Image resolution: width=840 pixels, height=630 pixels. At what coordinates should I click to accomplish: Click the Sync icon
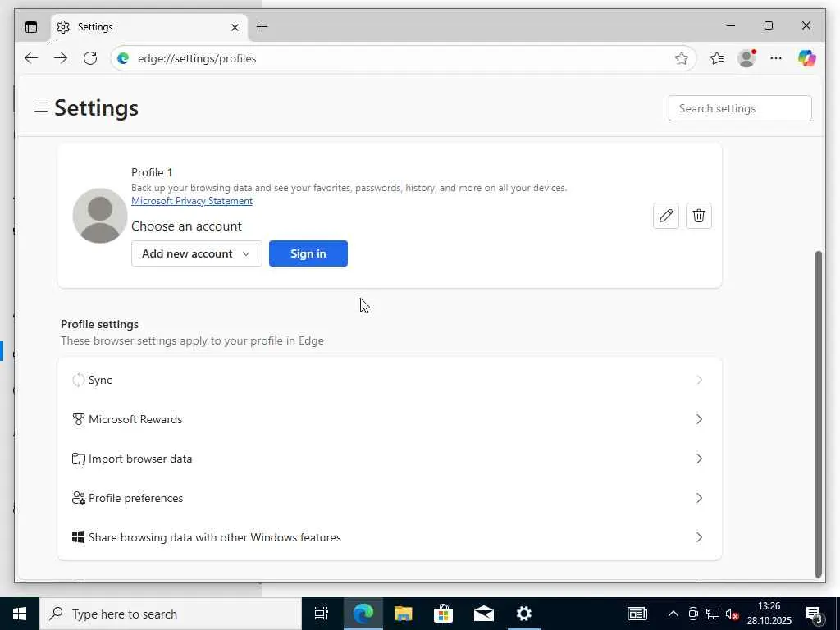[x=78, y=380]
